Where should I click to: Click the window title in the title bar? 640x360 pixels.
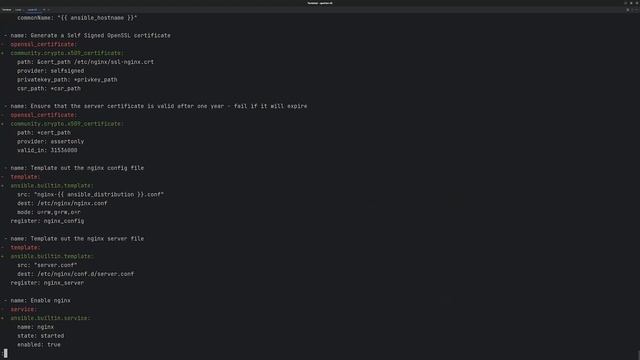click(320, 3)
